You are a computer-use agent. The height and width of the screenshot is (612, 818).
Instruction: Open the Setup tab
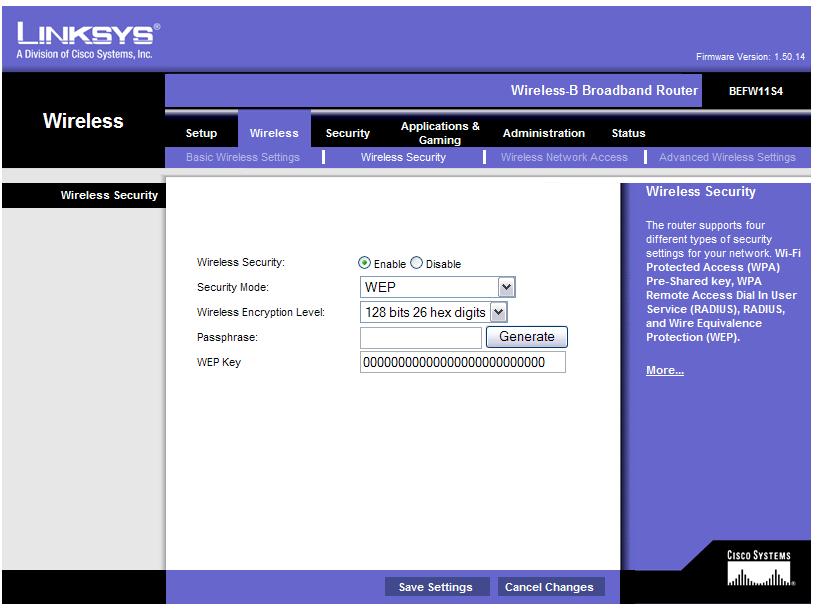[201, 133]
